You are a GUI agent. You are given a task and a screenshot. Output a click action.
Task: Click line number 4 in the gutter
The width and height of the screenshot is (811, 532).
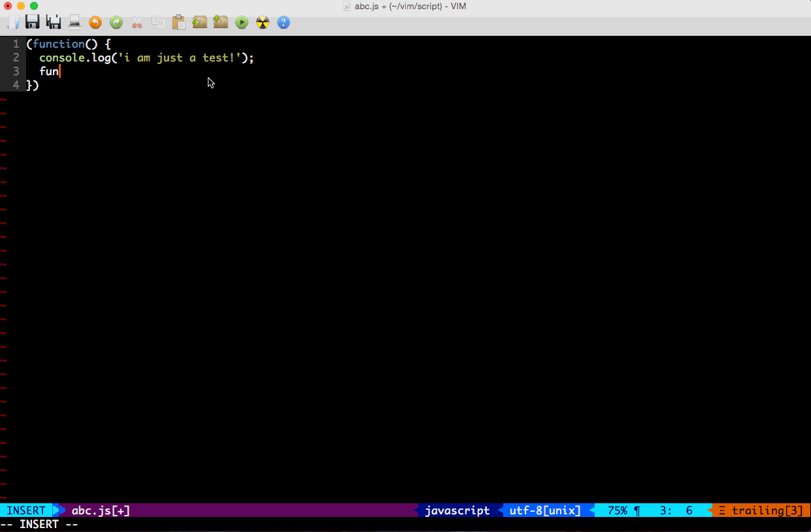pos(16,85)
